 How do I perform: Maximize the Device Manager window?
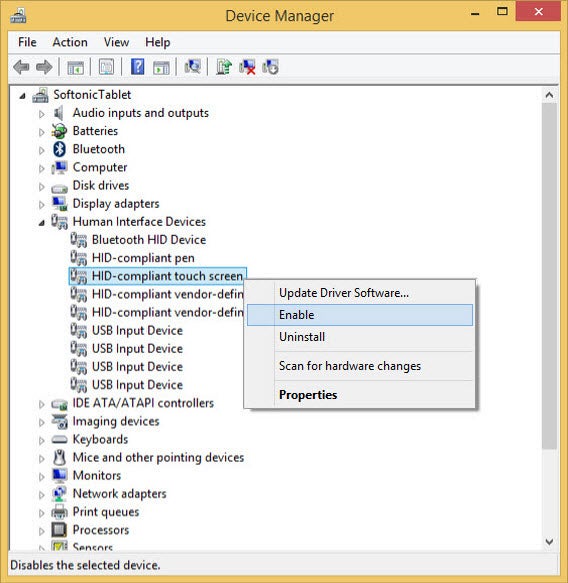[x=502, y=12]
